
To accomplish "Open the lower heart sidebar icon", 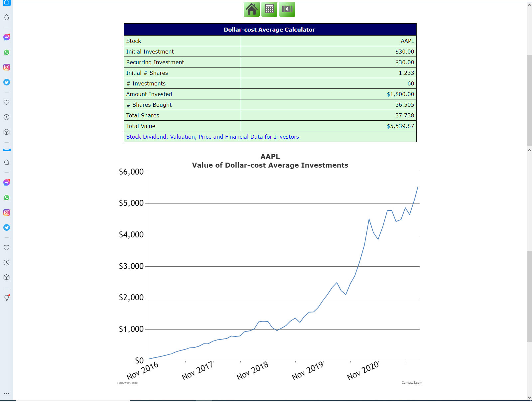I will [x=7, y=247].
